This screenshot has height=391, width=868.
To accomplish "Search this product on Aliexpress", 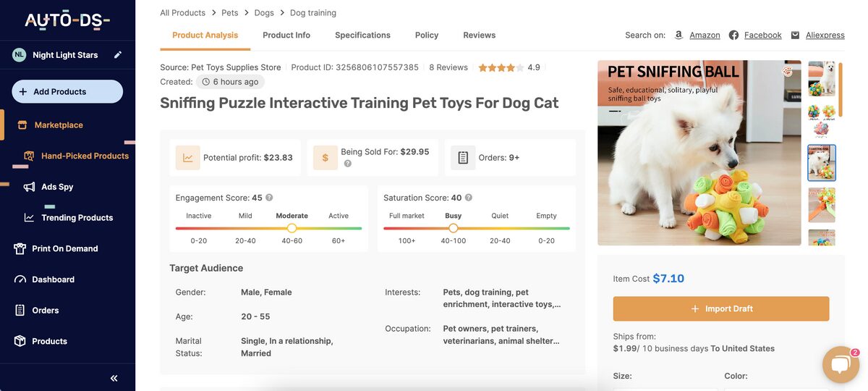I will pos(825,35).
